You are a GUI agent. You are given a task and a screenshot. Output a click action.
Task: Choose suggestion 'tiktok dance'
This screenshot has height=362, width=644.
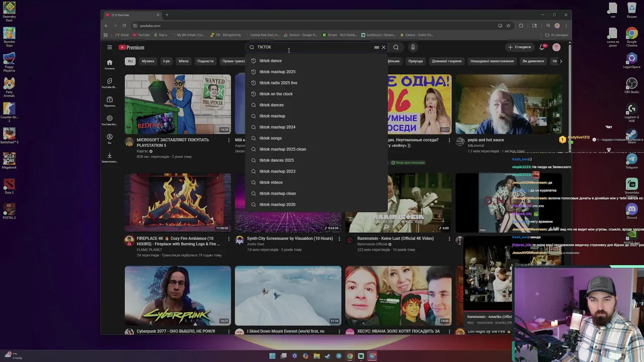316,60
